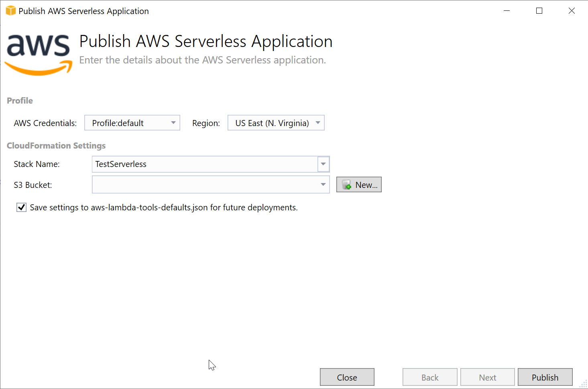Click the 'Stack Name:' label
This screenshot has height=389, width=588.
point(37,164)
